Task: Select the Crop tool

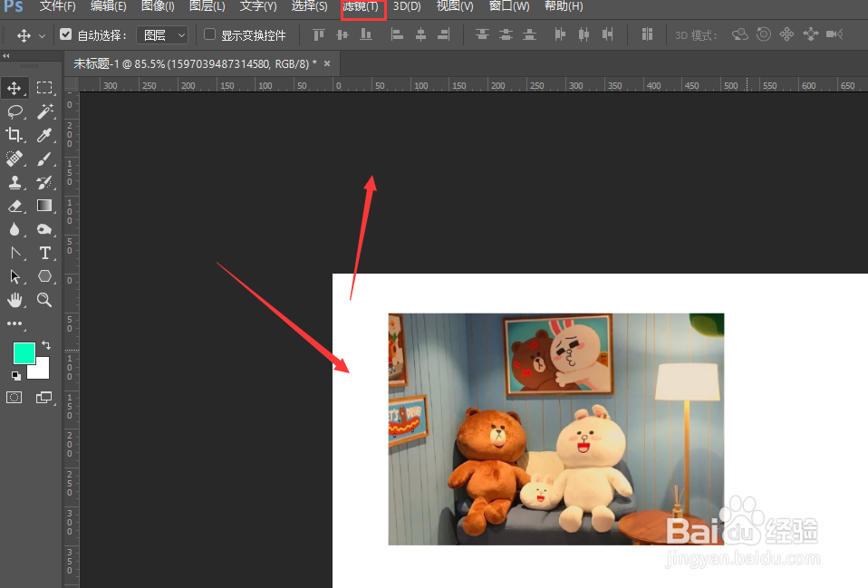Action: 14,135
